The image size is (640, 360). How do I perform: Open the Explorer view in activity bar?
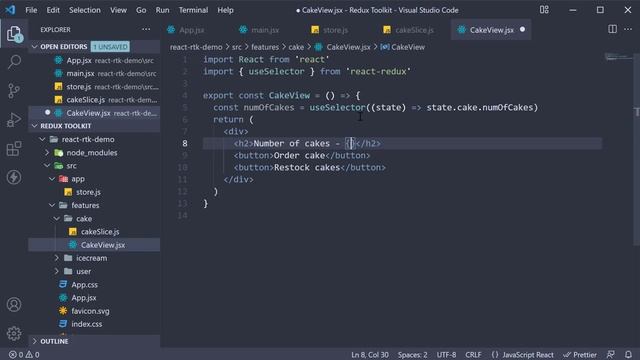(x=14, y=34)
